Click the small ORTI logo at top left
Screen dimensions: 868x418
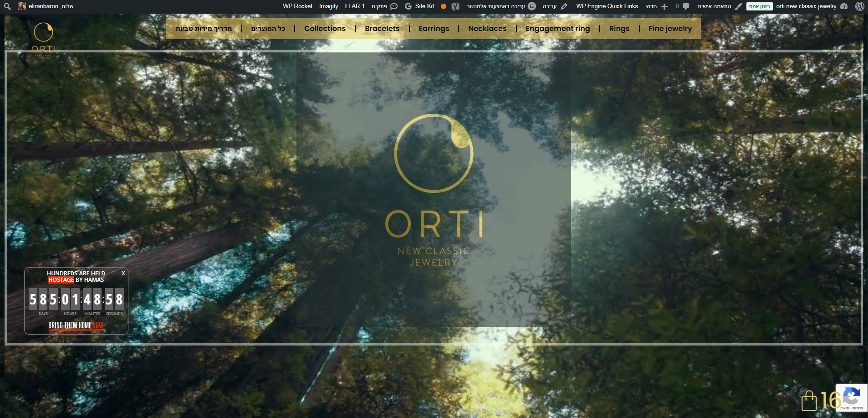point(44,41)
